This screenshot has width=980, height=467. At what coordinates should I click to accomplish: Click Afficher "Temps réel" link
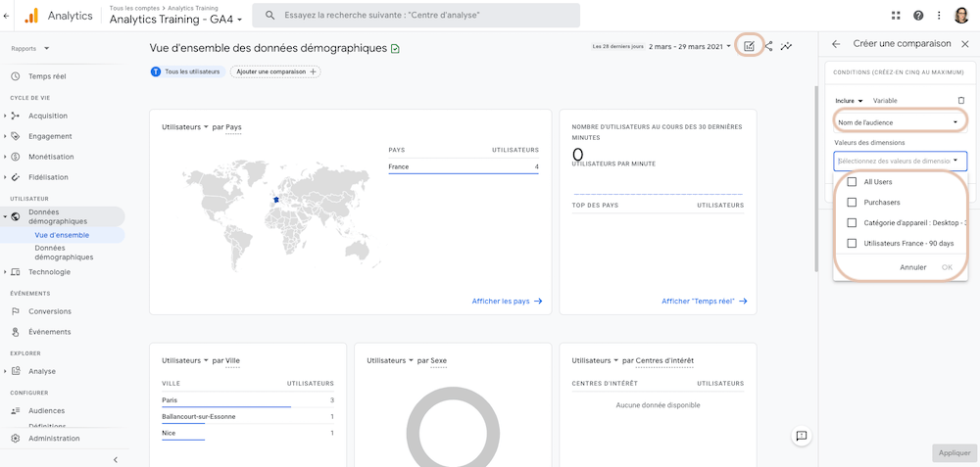point(705,301)
